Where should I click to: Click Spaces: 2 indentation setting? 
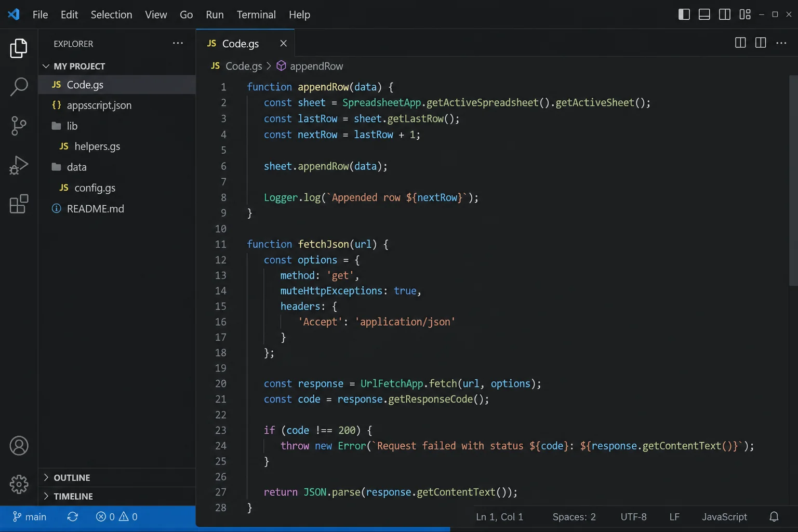click(574, 517)
